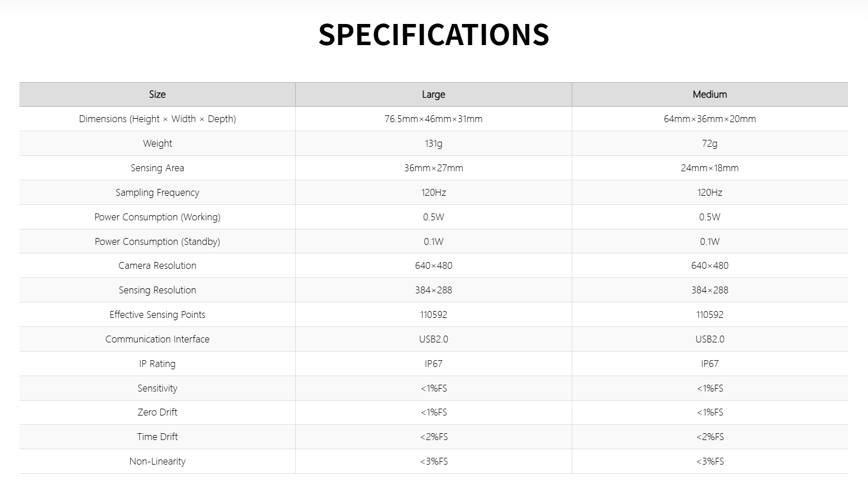Click the Size column header
The image size is (868, 488).
click(157, 94)
